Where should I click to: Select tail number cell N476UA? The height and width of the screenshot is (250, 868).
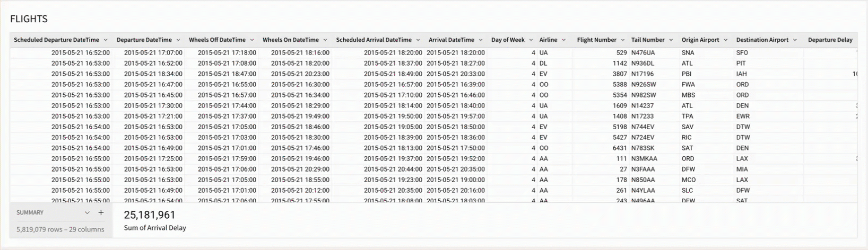coord(643,53)
